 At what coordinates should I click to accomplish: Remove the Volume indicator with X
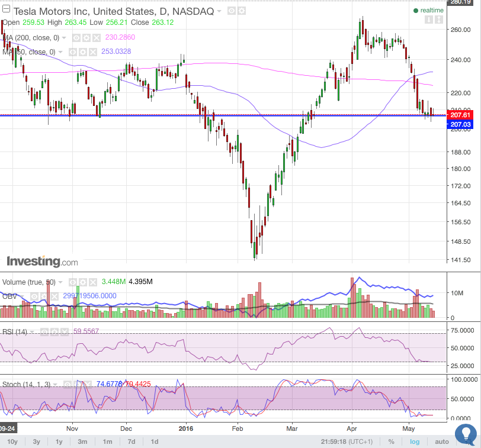[92, 282]
